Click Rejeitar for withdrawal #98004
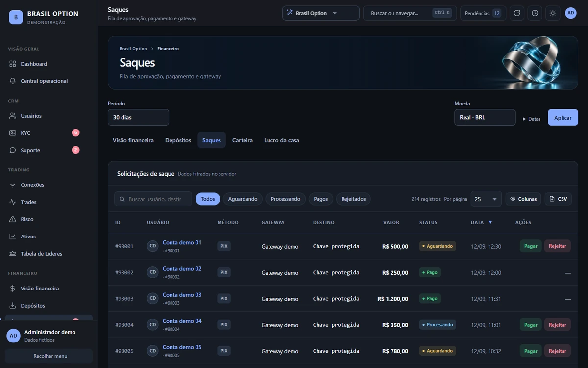This screenshot has width=588, height=368. click(558, 325)
